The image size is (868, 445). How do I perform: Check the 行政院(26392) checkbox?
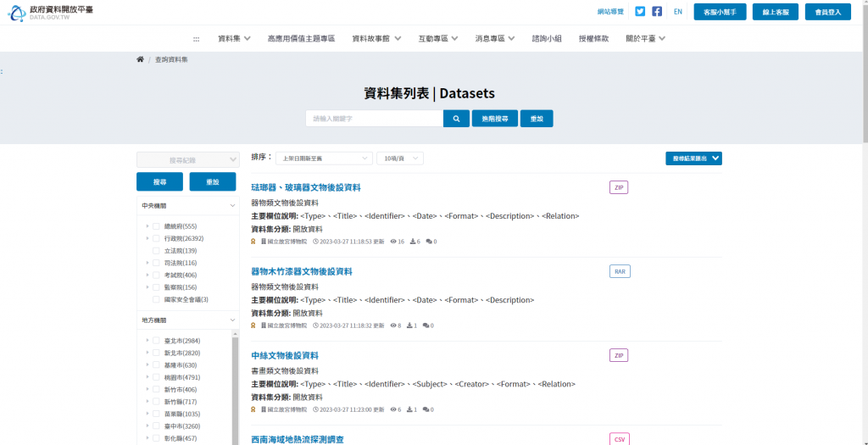coord(156,238)
